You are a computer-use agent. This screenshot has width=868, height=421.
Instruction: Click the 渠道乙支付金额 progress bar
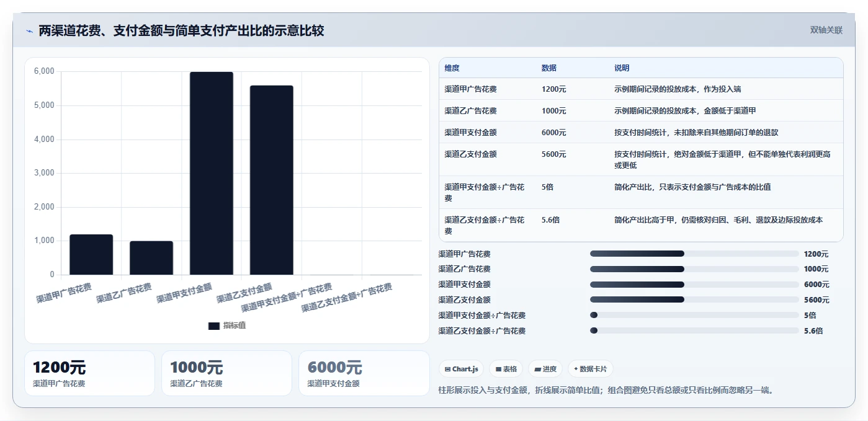pos(694,299)
